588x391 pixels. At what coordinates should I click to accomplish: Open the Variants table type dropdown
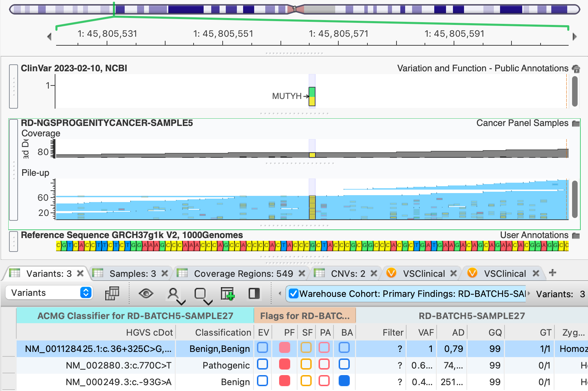pos(50,293)
